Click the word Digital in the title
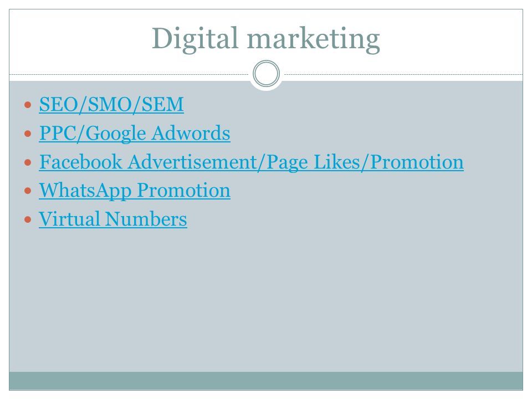This screenshot has height=399, width=532. [x=195, y=39]
